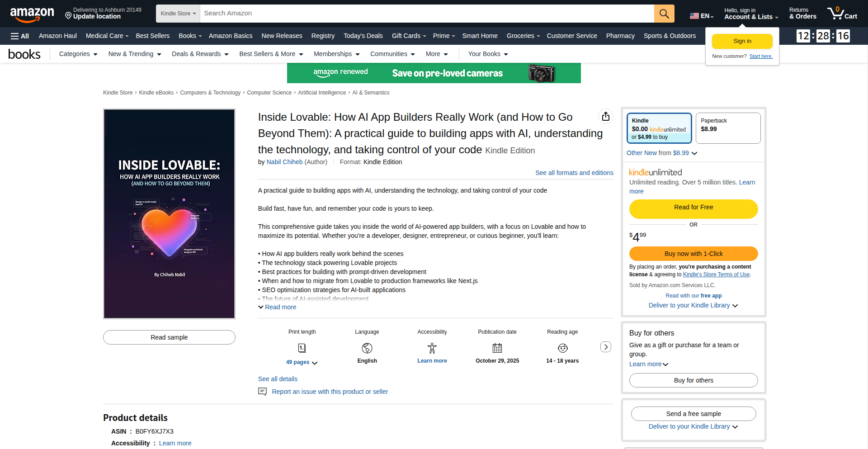
Task: Open See all formats and editions
Action: 574,173
